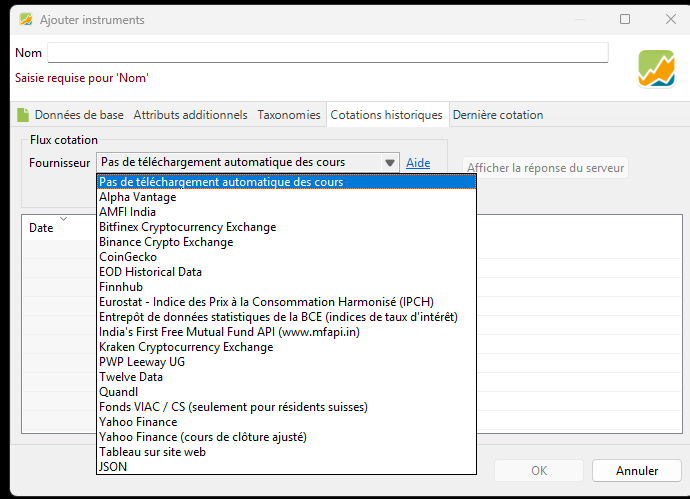This screenshot has height=499, width=690.
Task: Click the large Portfolio Performance chart logo
Action: [656, 68]
